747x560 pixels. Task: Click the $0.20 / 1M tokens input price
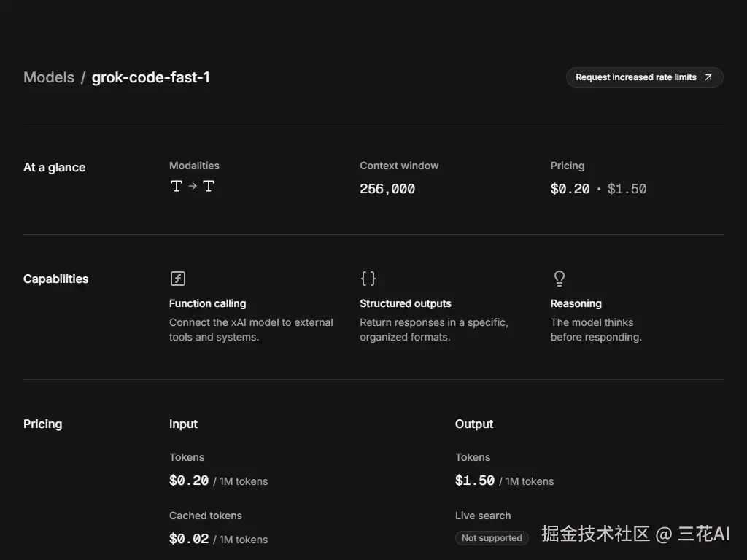coord(218,481)
